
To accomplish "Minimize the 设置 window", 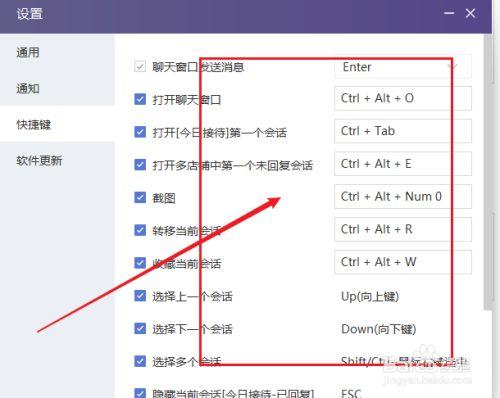I will tap(449, 13).
